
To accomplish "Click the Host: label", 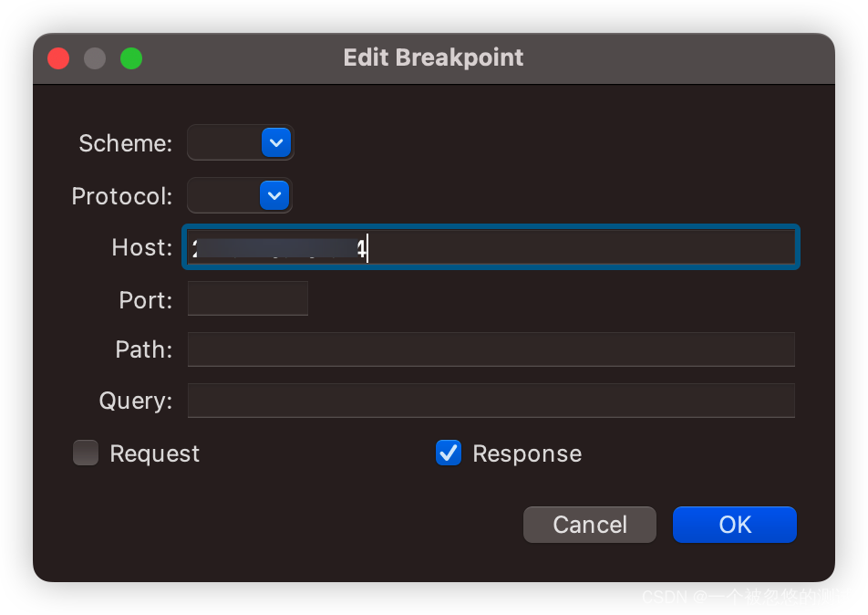I will point(141,247).
